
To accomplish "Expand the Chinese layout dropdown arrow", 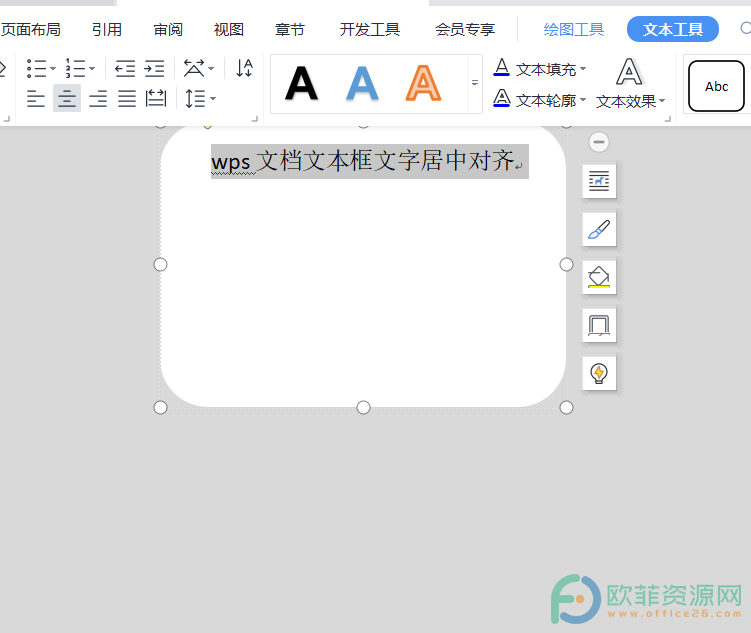I will (x=211, y=68).
